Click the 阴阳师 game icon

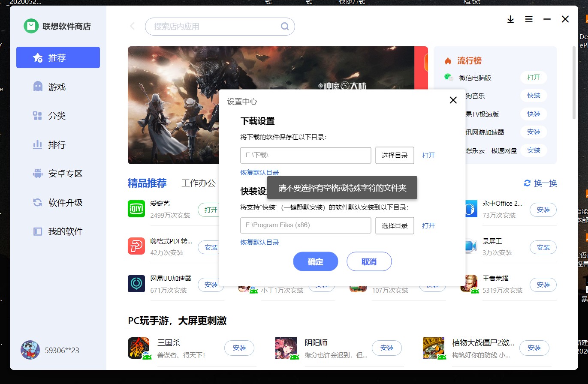click(x=286, y=348)
